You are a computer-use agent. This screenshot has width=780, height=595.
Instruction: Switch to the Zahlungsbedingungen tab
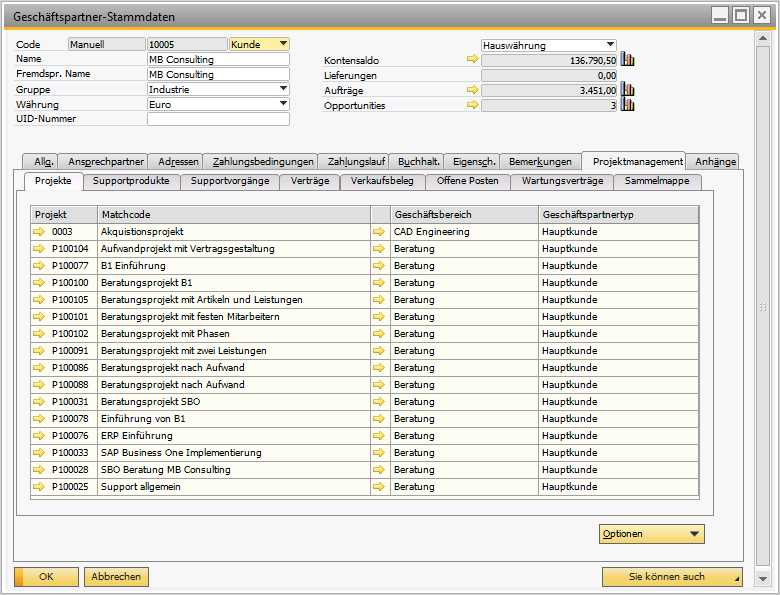(263, 162)
